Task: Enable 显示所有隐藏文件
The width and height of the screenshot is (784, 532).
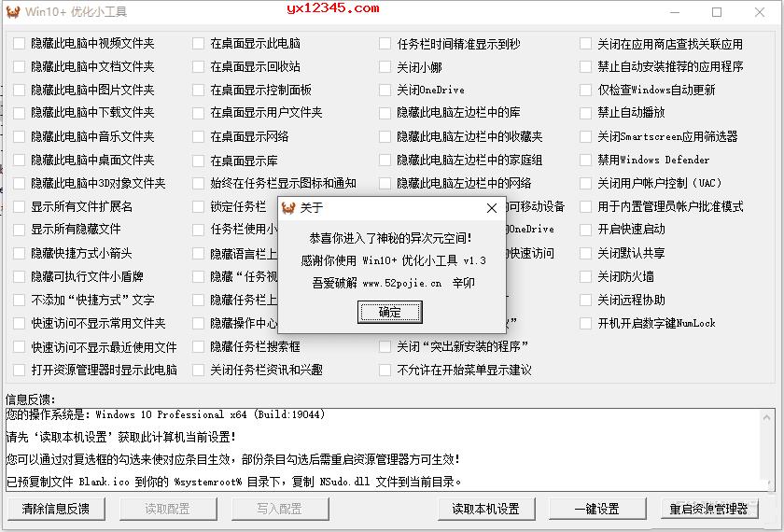Action: tap(19, 230)
